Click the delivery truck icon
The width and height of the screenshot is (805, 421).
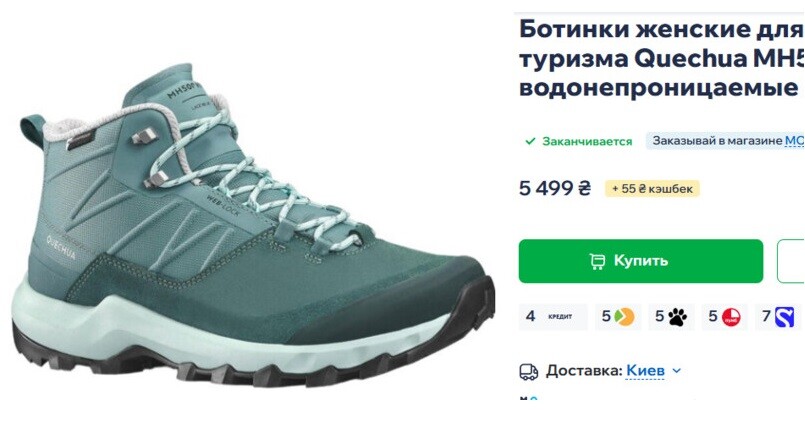pos(529,371)
